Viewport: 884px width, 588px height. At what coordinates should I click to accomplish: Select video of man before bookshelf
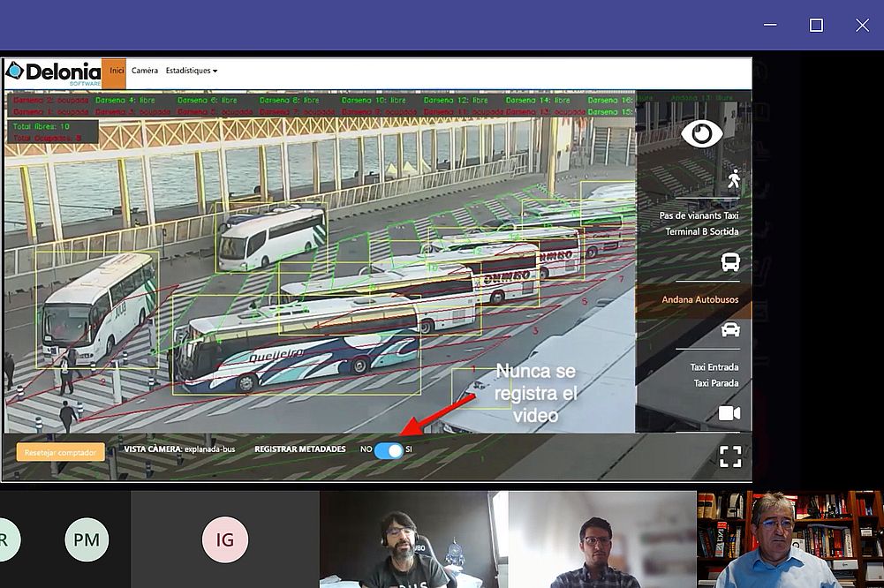coord(790,539)
